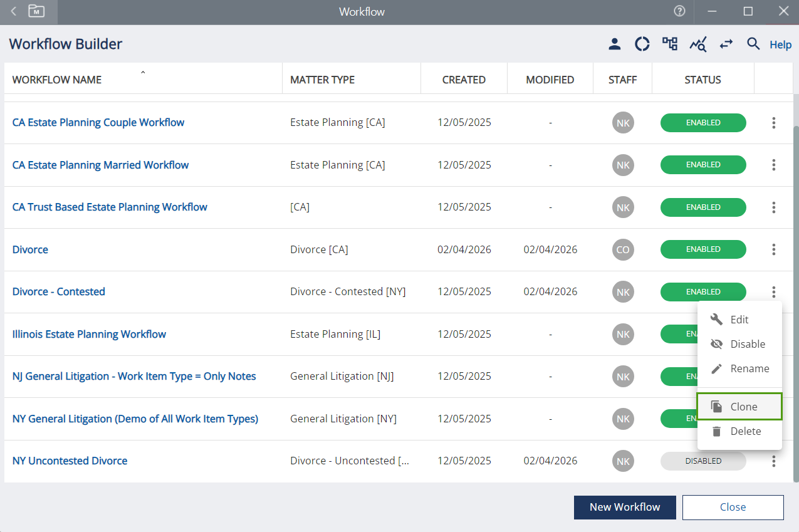Toggle DISABLED status for NY Uncontested Divorce

(x=702, y=461)
